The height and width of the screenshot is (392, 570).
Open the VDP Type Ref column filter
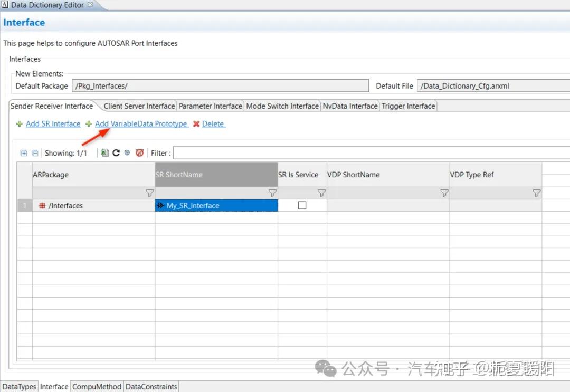(537, 193)
